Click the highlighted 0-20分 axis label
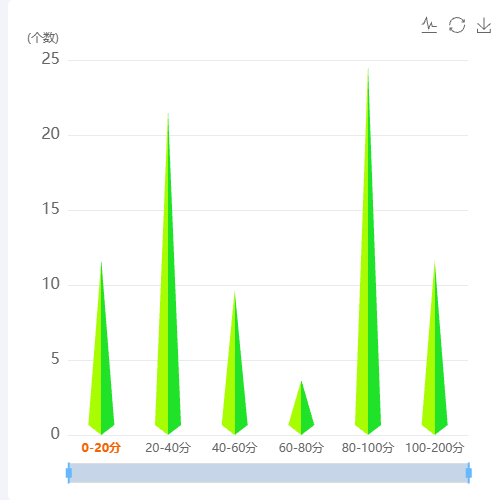Image resolution: width=500 pixels, height=500 pixels. click(x=101, y=447)
